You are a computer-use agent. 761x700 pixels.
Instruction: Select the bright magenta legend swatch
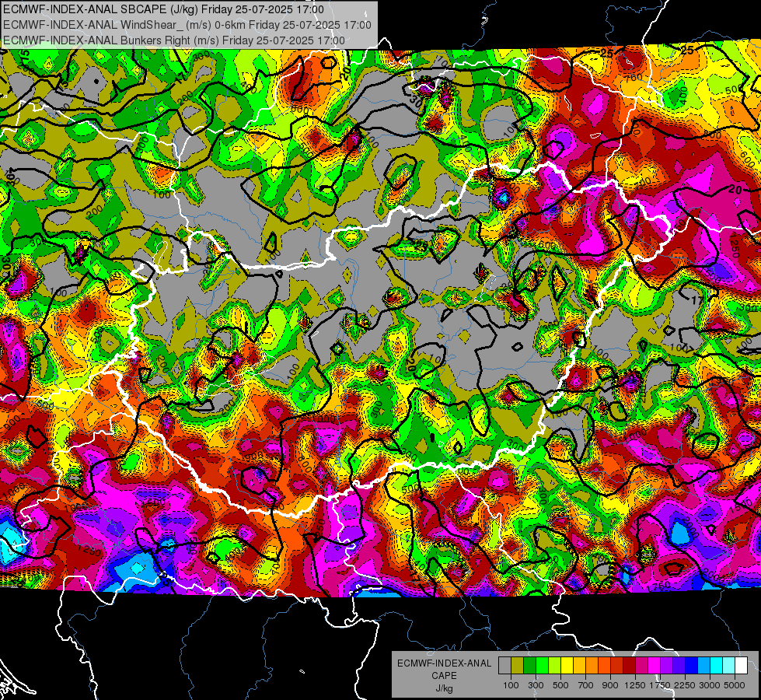tap(655, 666)
